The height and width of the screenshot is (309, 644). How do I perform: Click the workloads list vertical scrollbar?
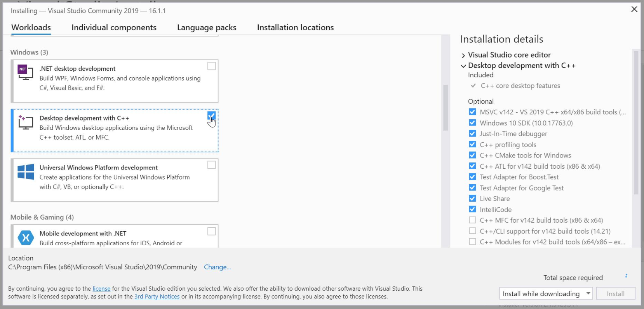tap(446, 108)
